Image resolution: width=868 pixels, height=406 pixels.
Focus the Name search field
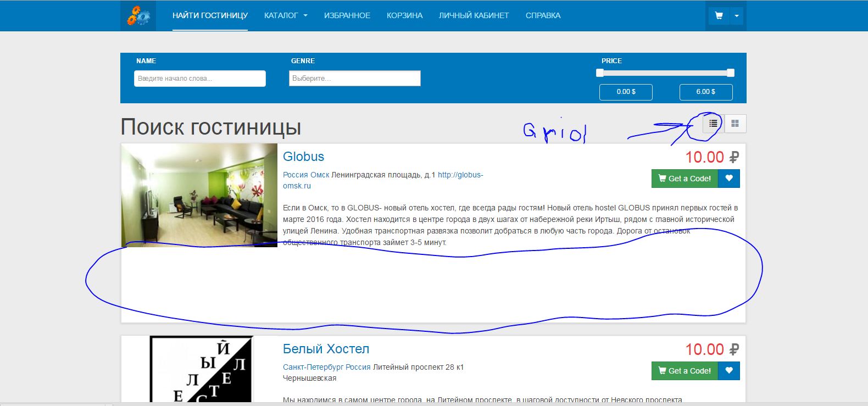[x=200, y=79]
